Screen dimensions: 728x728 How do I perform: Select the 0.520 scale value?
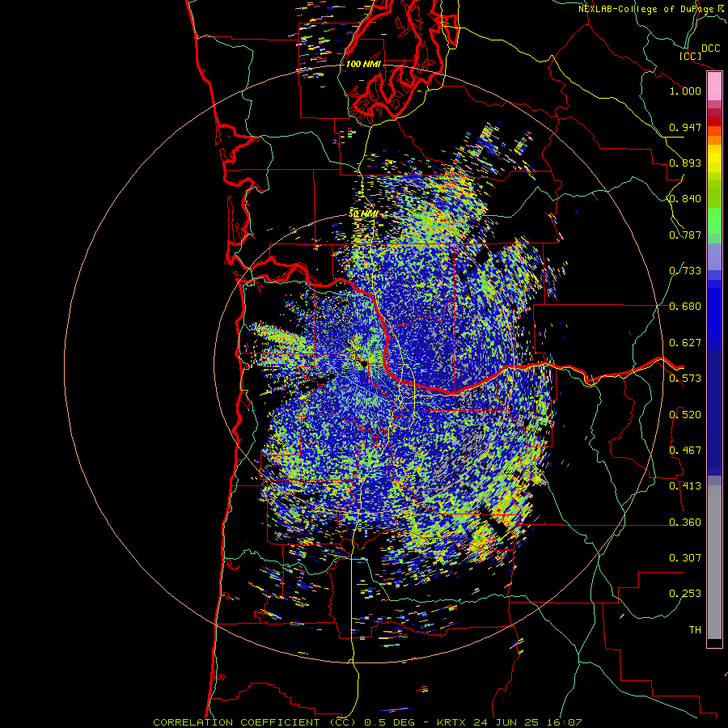tap(685, 414)
